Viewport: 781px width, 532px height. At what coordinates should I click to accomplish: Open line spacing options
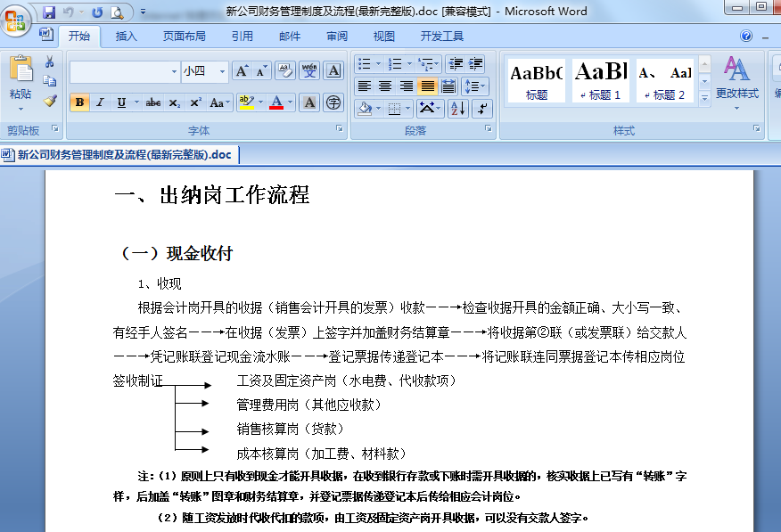[475, 86]
